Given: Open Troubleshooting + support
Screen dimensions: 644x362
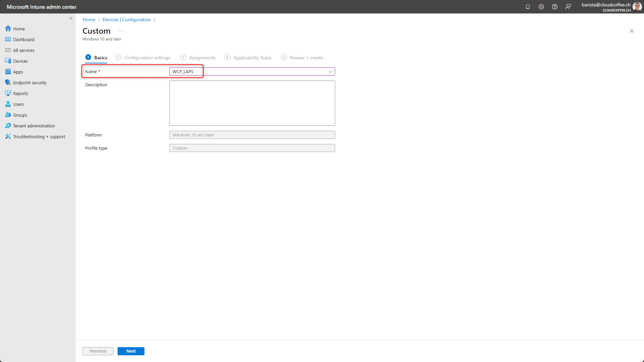Looking at the screenshot, I should point(39,136).
